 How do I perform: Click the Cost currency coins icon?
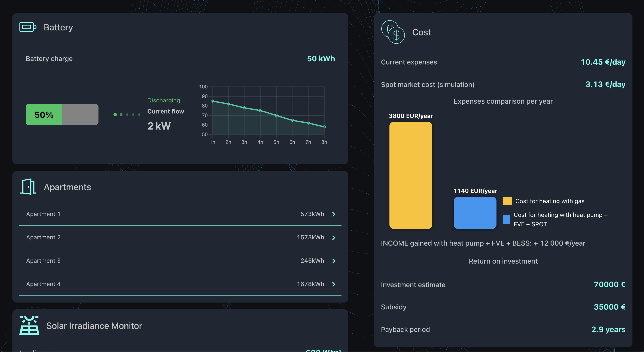393,32
